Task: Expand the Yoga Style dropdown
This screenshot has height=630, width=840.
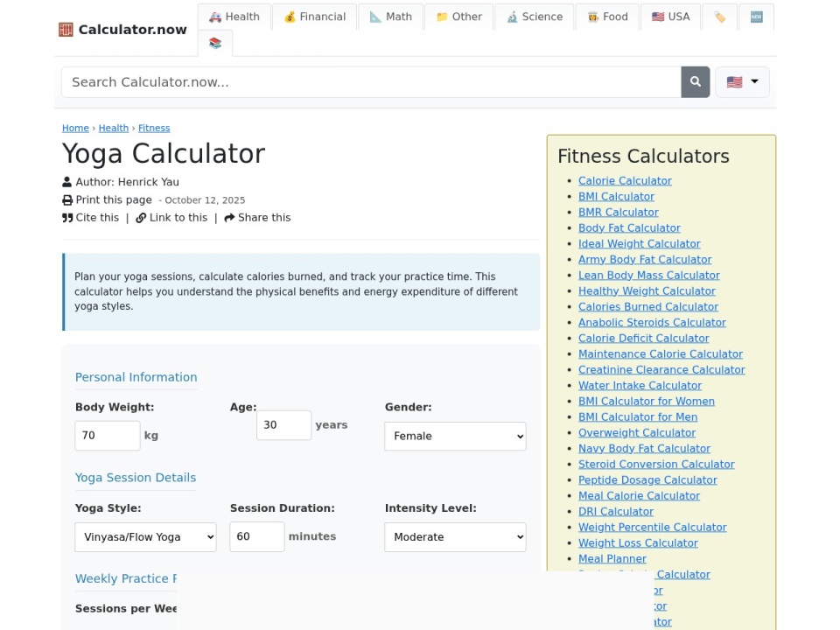Action: point(146,537)
